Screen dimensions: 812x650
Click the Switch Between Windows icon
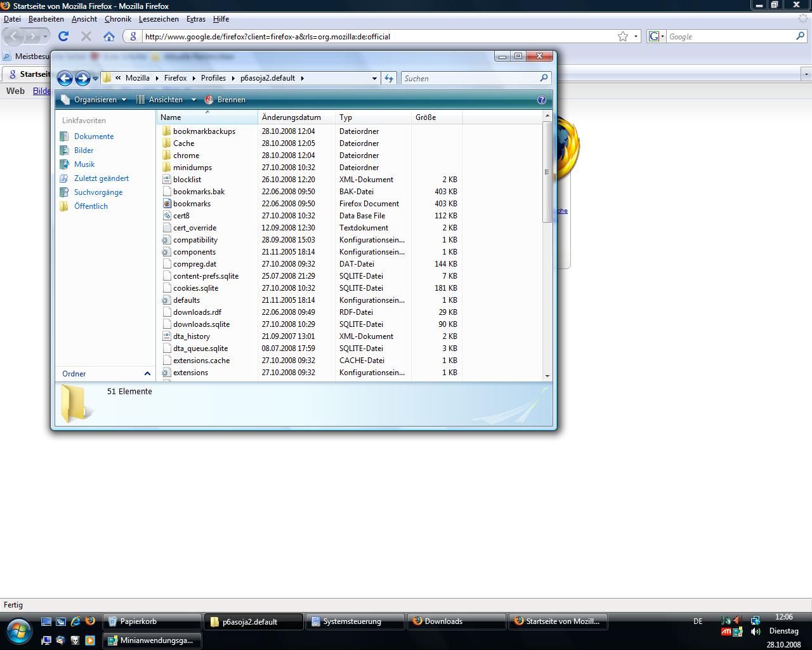[x=61, y=621]
